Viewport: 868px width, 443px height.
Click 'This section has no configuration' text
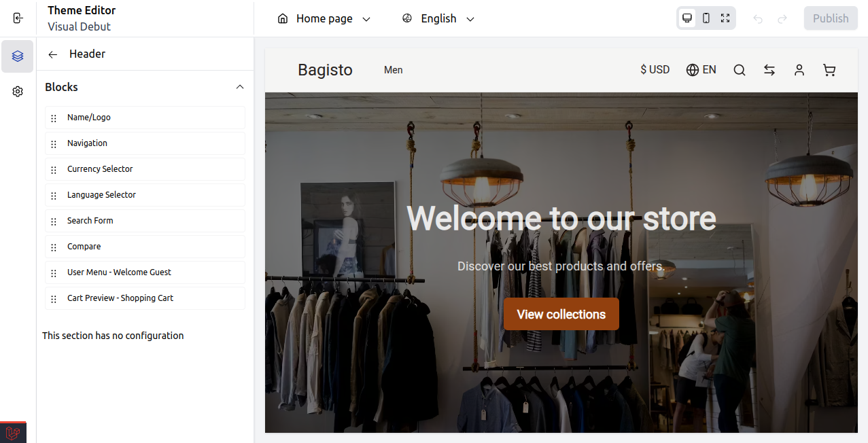click(113, 336)
